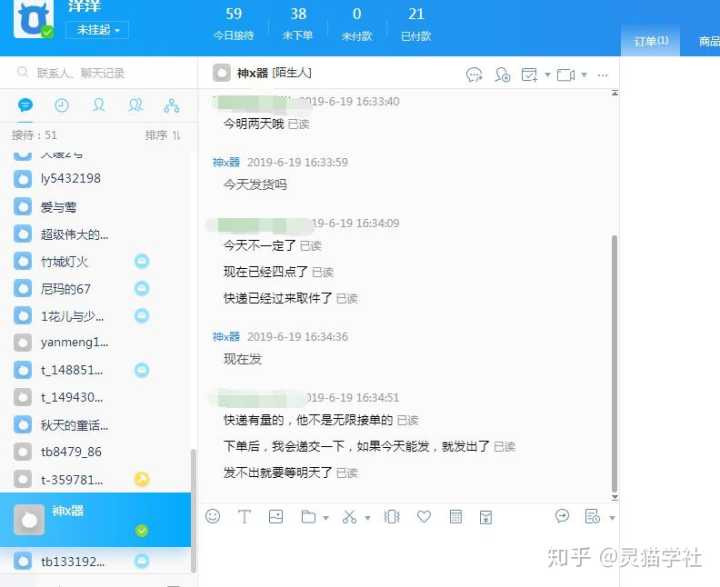Click the transfer chat bubble icon in header

(x=474, y=74)
